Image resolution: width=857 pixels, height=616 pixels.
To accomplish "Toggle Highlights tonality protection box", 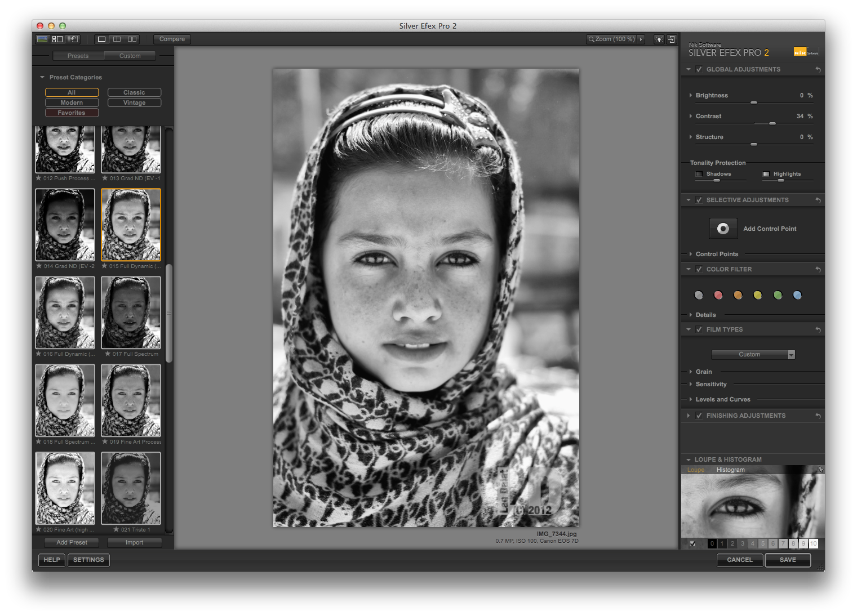I will click(x=766, y=174).
